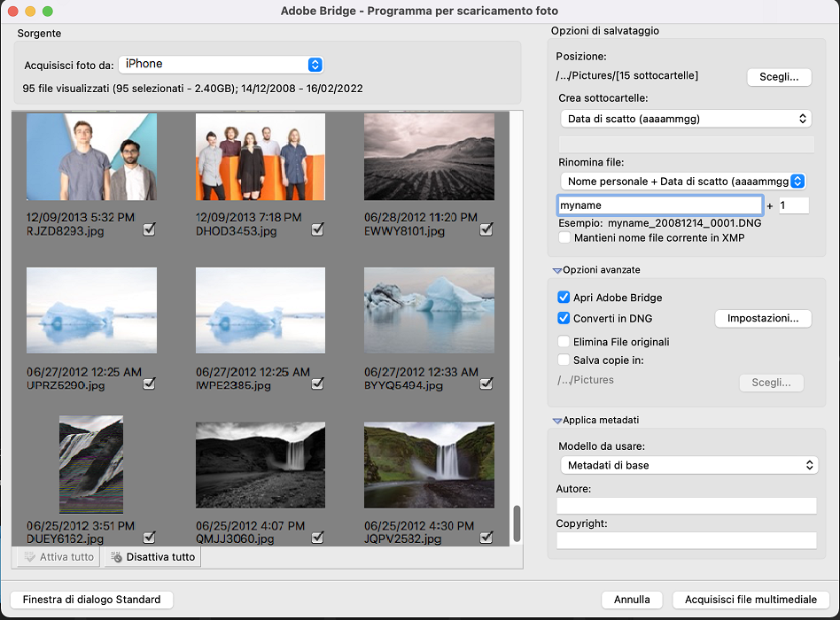Deselect the checkmark on RJZD8293.jpg
This screenshot has height=620, width=840.
[149, 229]
